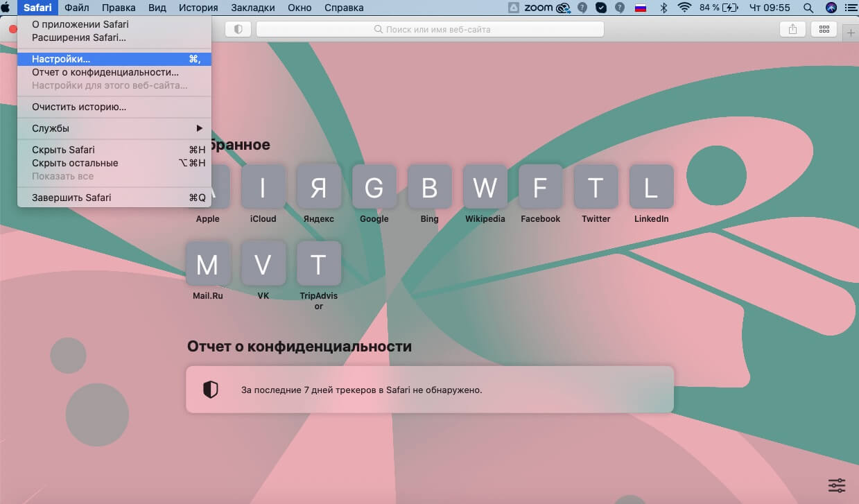Image resolution: width=859 pixels, height=504 pixels.
Task: Open the Wikipedia favorite tile
Action: click(x=485, y=187)
